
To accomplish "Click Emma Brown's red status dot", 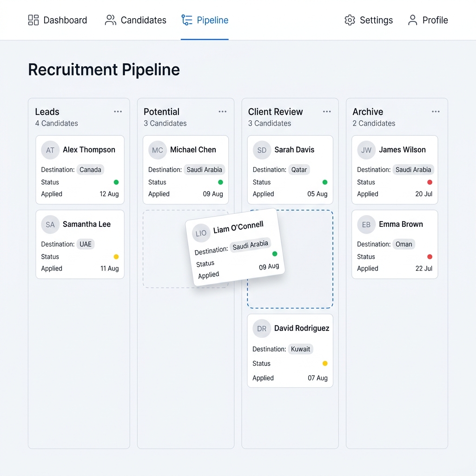I will click(430, 257).
